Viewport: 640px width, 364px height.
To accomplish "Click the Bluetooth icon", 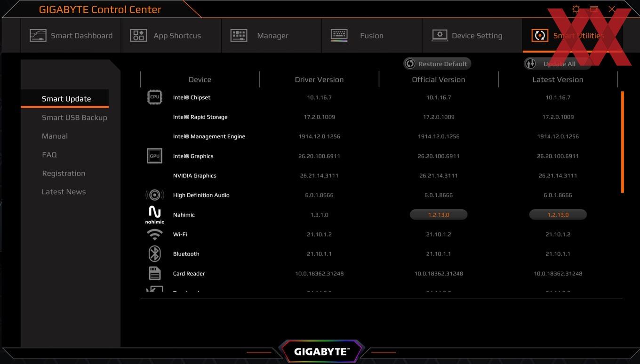I will coord(154,253).
